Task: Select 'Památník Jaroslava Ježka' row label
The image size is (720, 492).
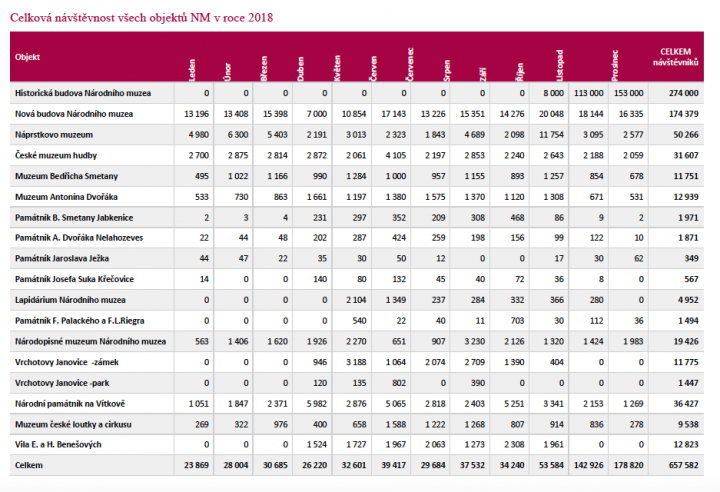Action: pos(62,258)
